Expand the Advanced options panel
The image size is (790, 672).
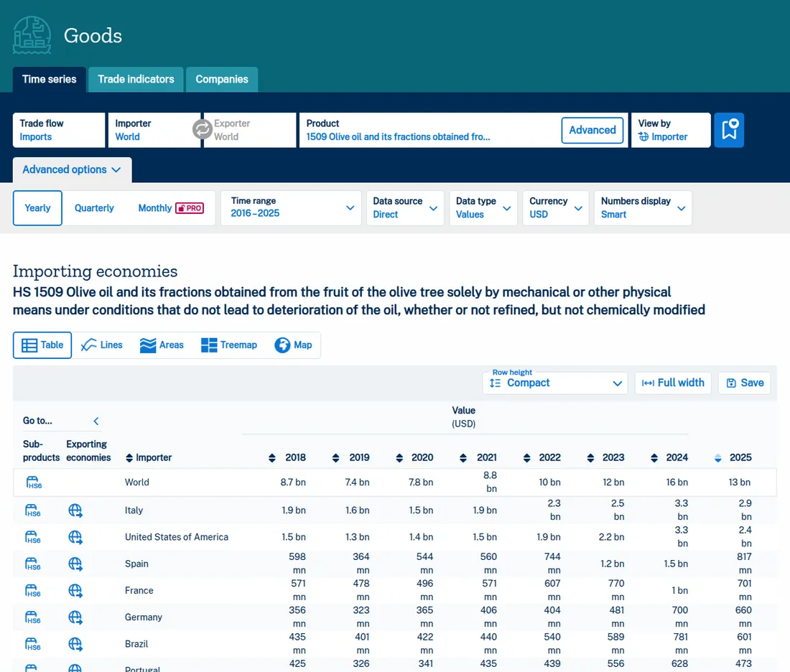(x=72, y=169)
